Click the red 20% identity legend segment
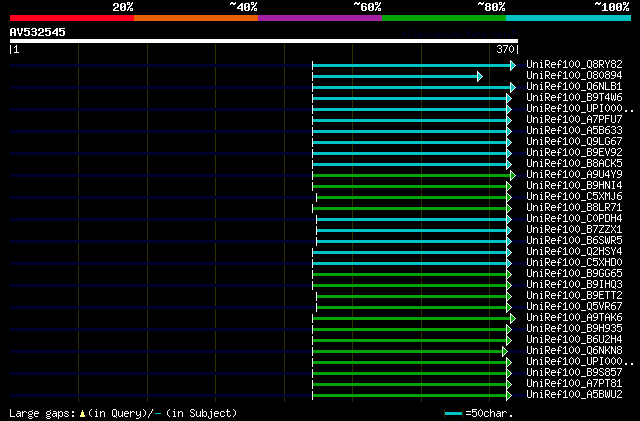Image resolution: width=640 pixels, height=421 pixels. coord(72,18)
